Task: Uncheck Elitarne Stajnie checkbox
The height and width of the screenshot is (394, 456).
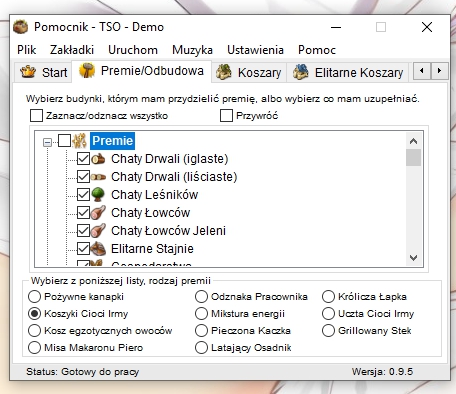Action: pyautogui.click(x=83, y=249)
